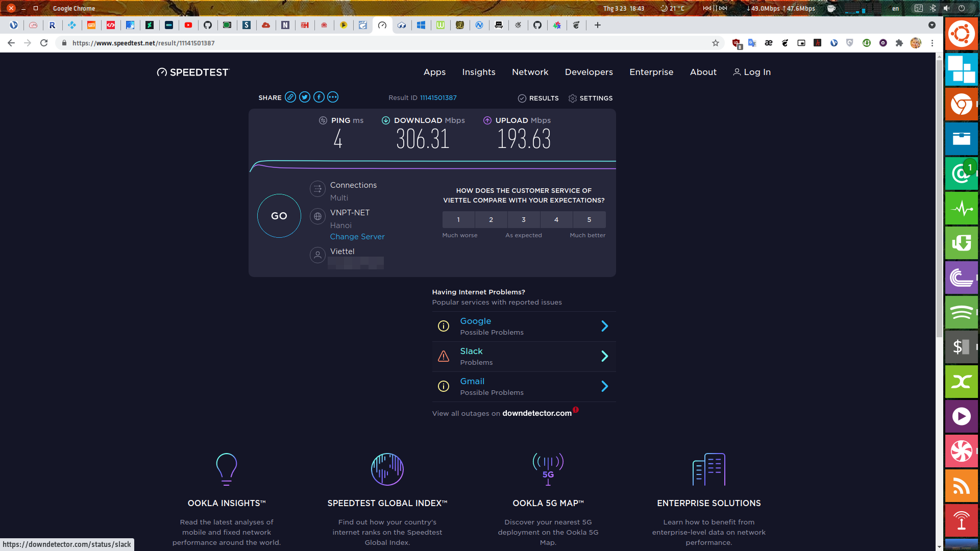Image resolution: width=980 pixels, height=551 pixels.
Task: Open the uBlock Origin extension
Action: pyautogui.click(x=737, y=43)
